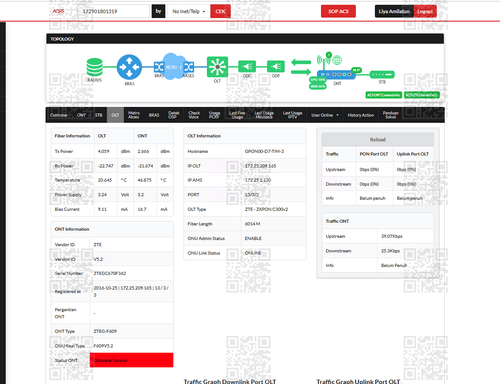Click the ODP splitter icon
Image resolution: width=500 pixels, height=384 pixels.
[276, 67]
